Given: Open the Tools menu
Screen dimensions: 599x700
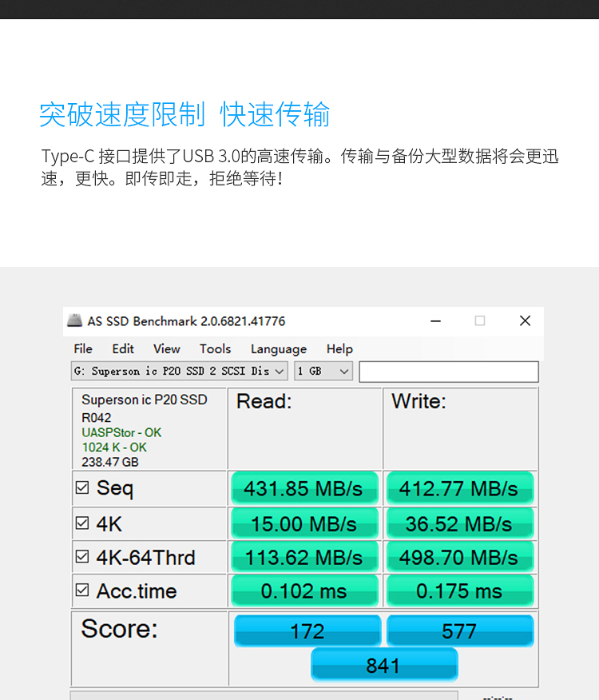Looking at the screenshot, I should click(x=215, y=348).
